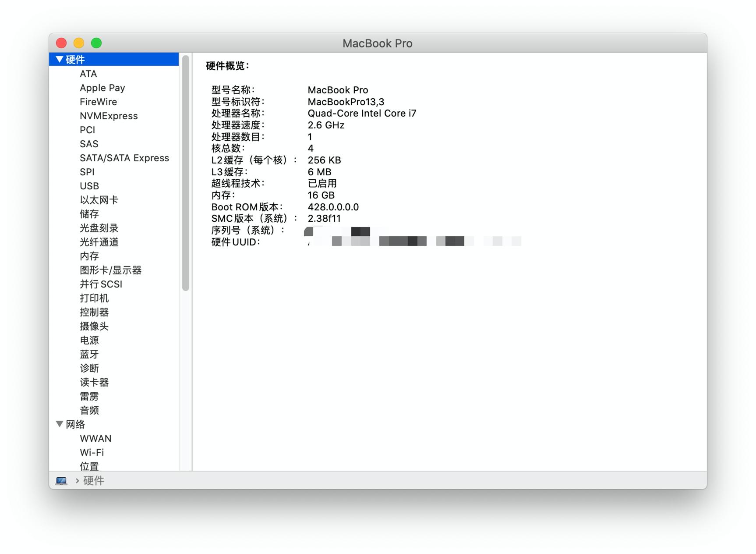Image resolution: width=756 pixels, height=554 pixels.
Task: Open the 电源 power section
Action: pyautogui.click(x=89, y=340)
